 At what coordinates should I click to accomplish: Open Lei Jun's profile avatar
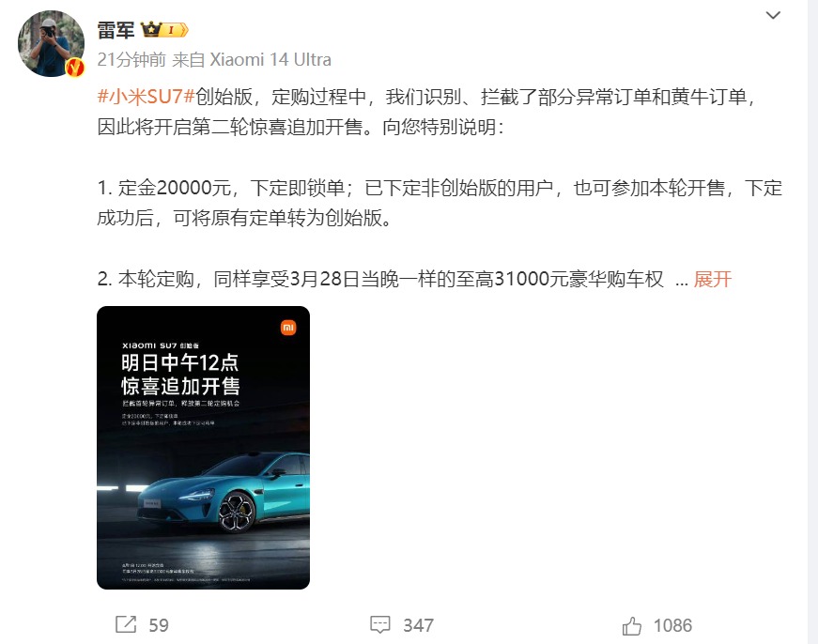coord(51,44)
